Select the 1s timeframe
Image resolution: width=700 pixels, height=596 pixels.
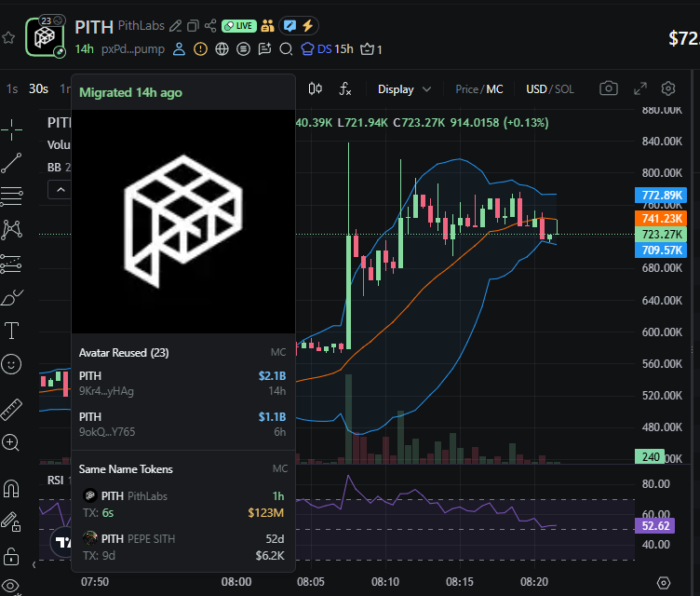click(x=12, y=88)
